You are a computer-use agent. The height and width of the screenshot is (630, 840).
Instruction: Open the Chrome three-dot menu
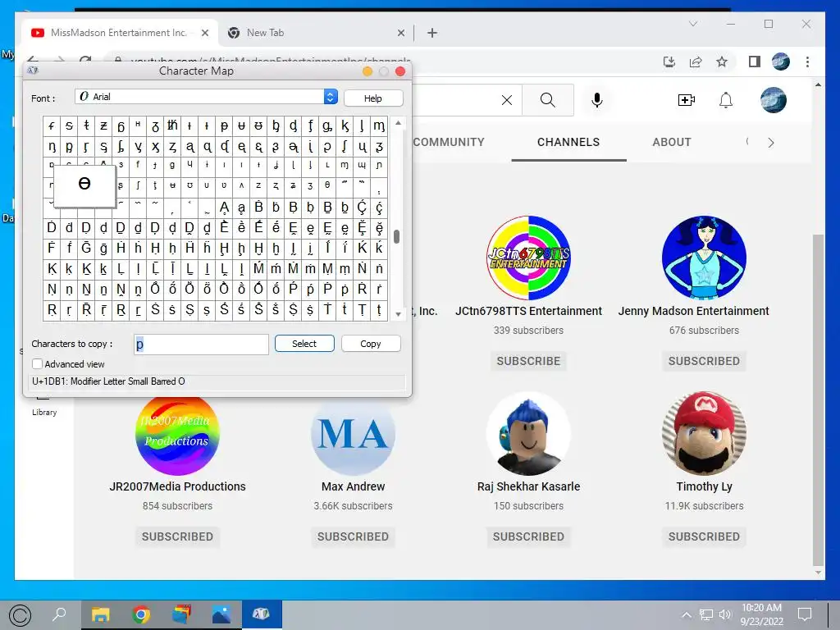(807, 62)
